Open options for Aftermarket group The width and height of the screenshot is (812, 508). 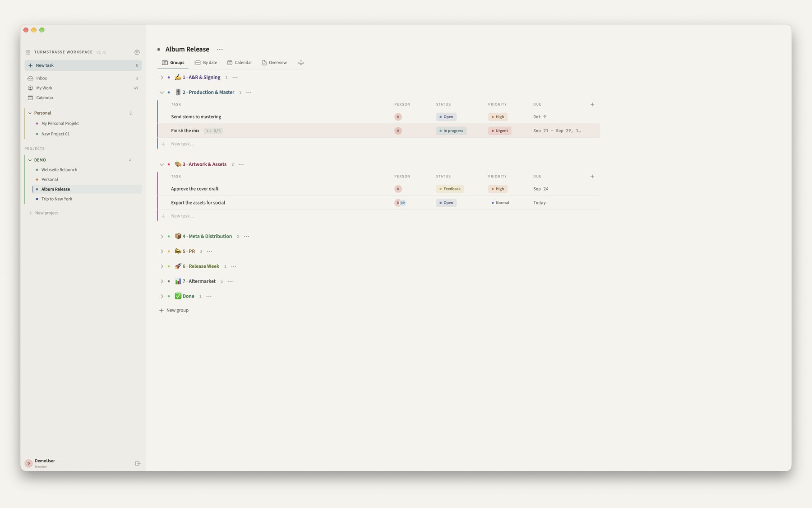coord(230,281)
